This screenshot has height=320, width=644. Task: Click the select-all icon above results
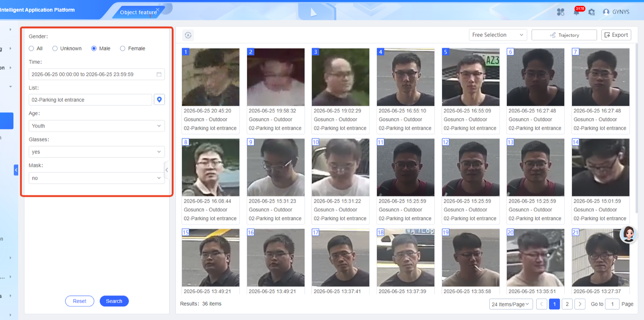coord(188,35)
